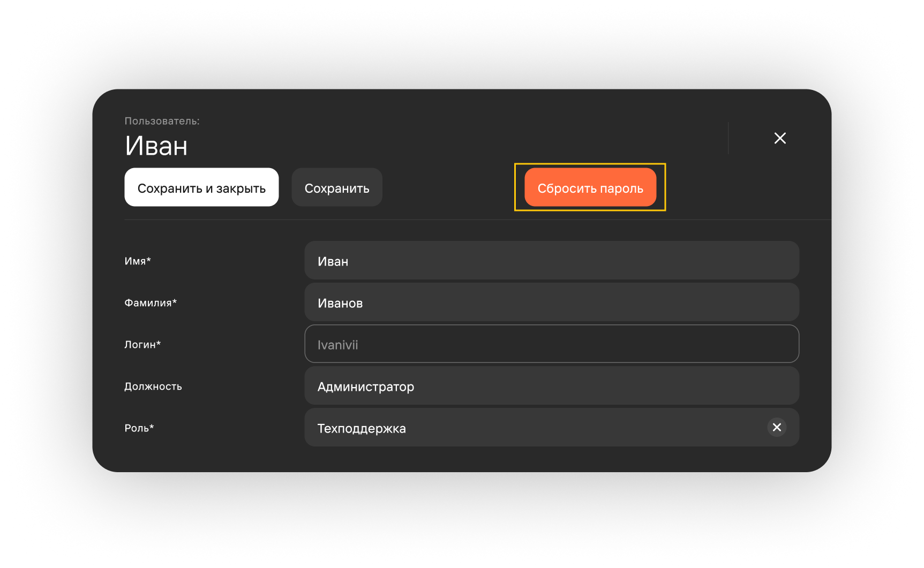Click the Имя* field label
This screenshot has height=568, width=924.
click(138, 261)
